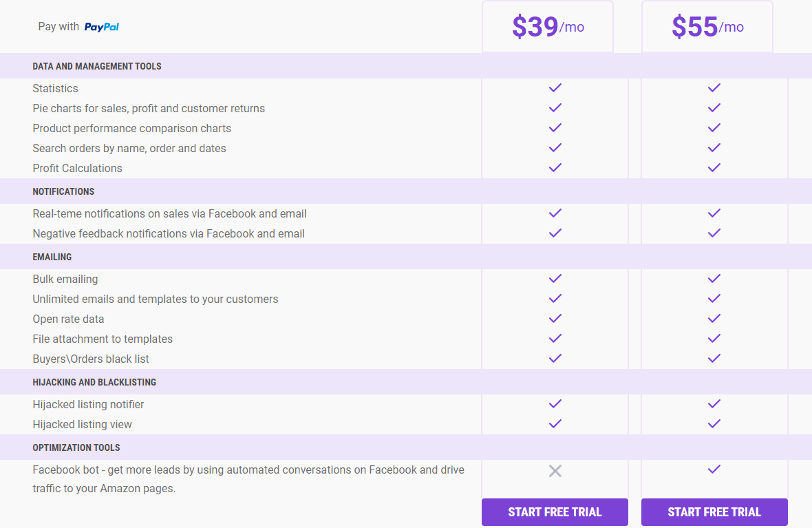
Task: Click Open rate data checkmark, $55 column
Action: point(714,318)
